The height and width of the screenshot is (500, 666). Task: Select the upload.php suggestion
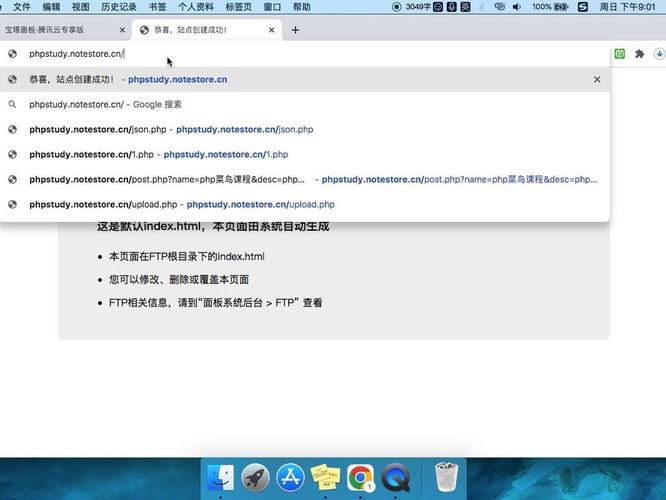tap(305, 205)
